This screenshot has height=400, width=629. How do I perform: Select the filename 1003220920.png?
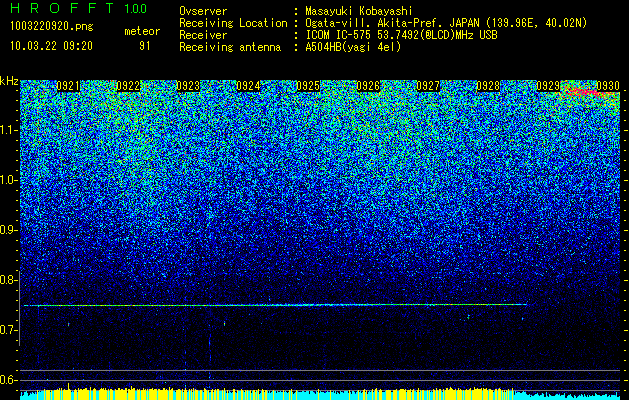click(52, 27)
